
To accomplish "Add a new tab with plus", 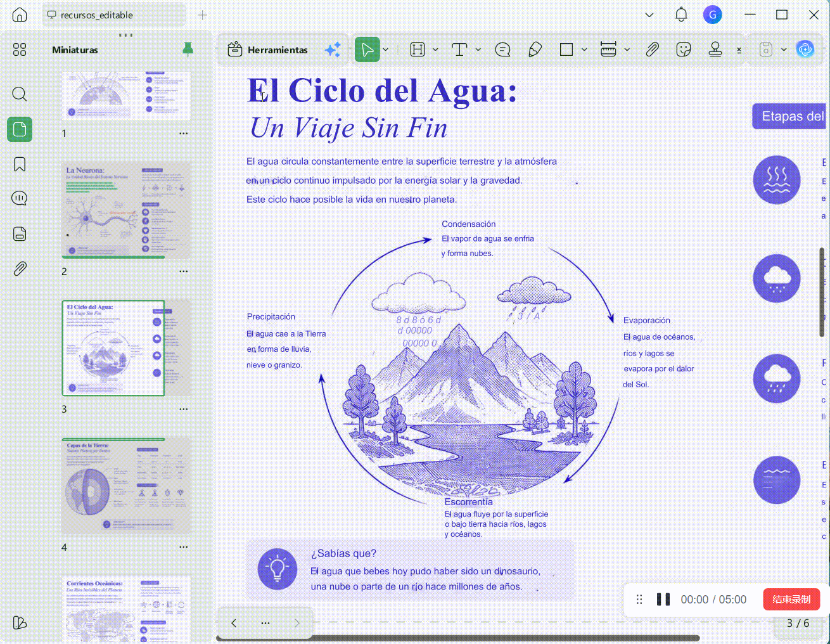I will pyautogui.click(x=203, y=15).
